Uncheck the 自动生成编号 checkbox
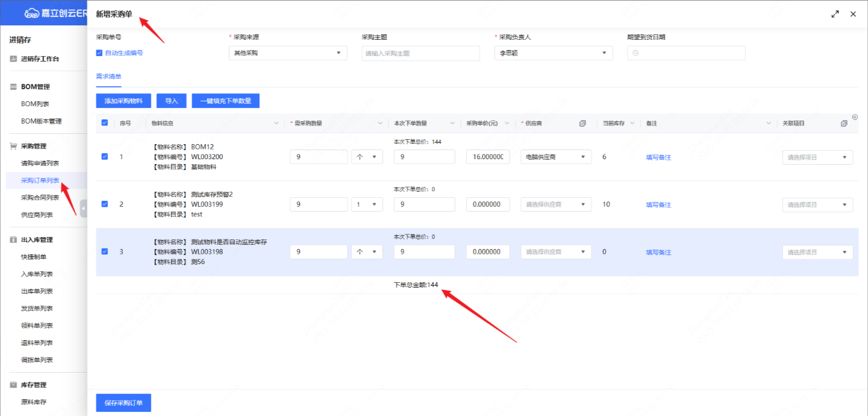The image size is (868, 416). [99, 53]
